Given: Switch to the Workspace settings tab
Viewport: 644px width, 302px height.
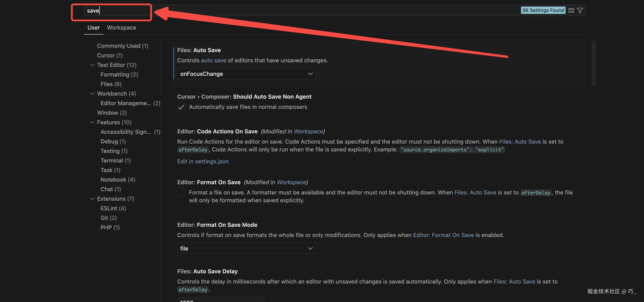Looking at the screenshot, I should 121,28.
